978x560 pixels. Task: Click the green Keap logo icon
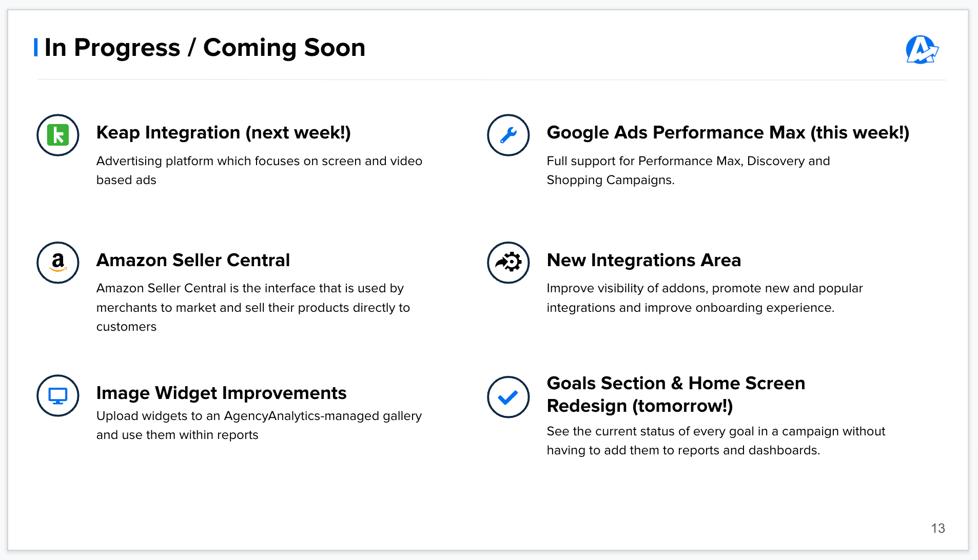58,135
